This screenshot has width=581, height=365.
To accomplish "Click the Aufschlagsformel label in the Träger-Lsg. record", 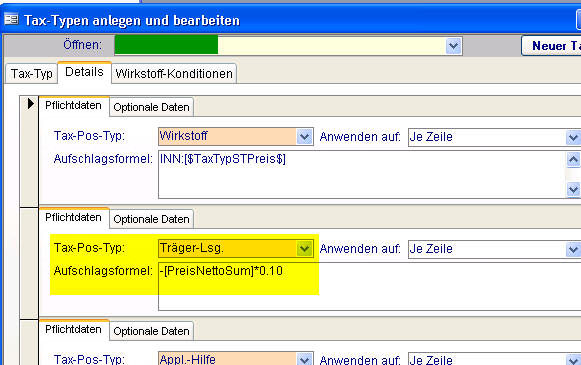I will click(x=103, y=271).
